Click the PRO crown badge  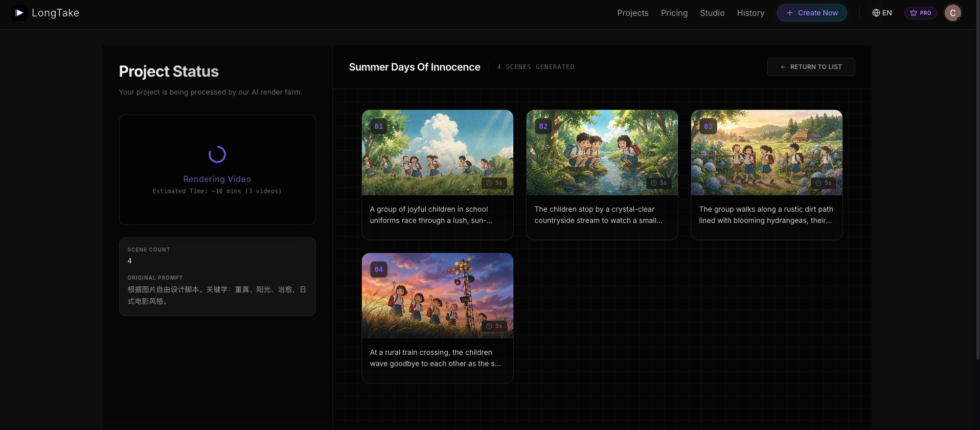pyautogui.click(x=920, y=13)
